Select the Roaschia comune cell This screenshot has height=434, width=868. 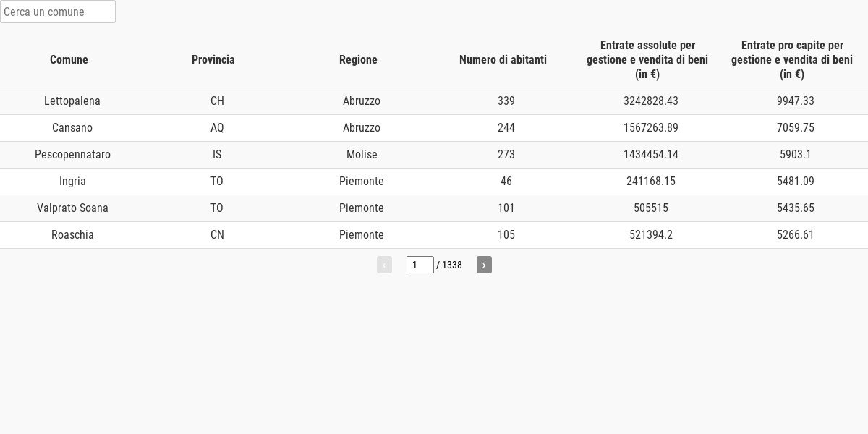72,235
